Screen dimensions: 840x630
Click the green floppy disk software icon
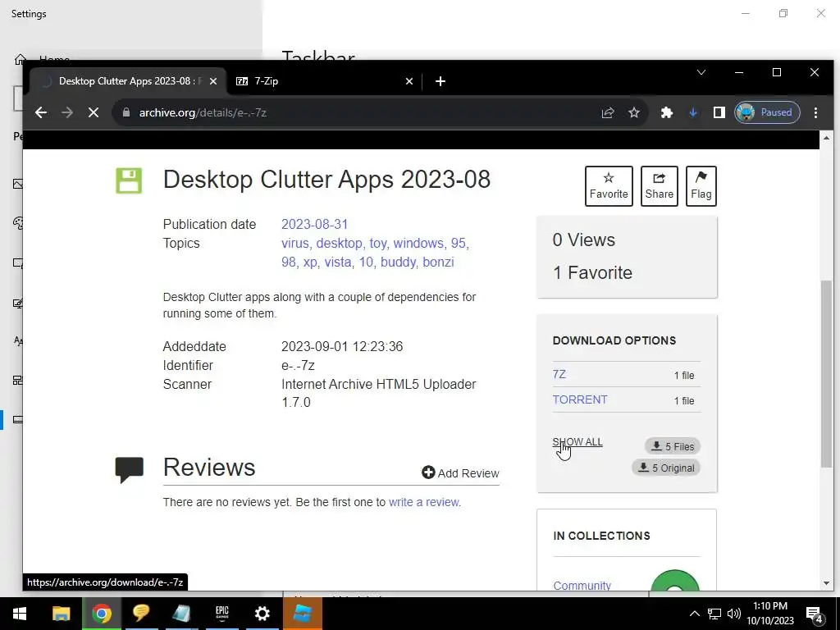click(129, 180)
